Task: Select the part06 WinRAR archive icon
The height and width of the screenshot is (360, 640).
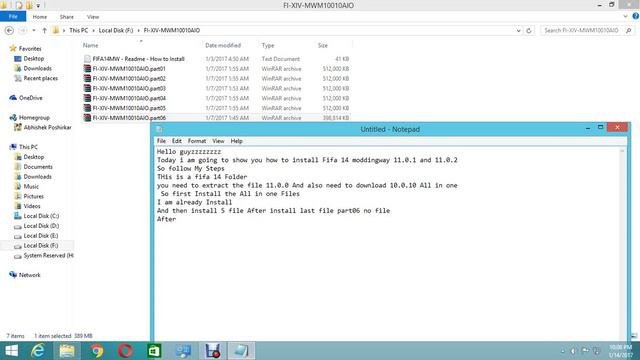Action: pos(87,118)
